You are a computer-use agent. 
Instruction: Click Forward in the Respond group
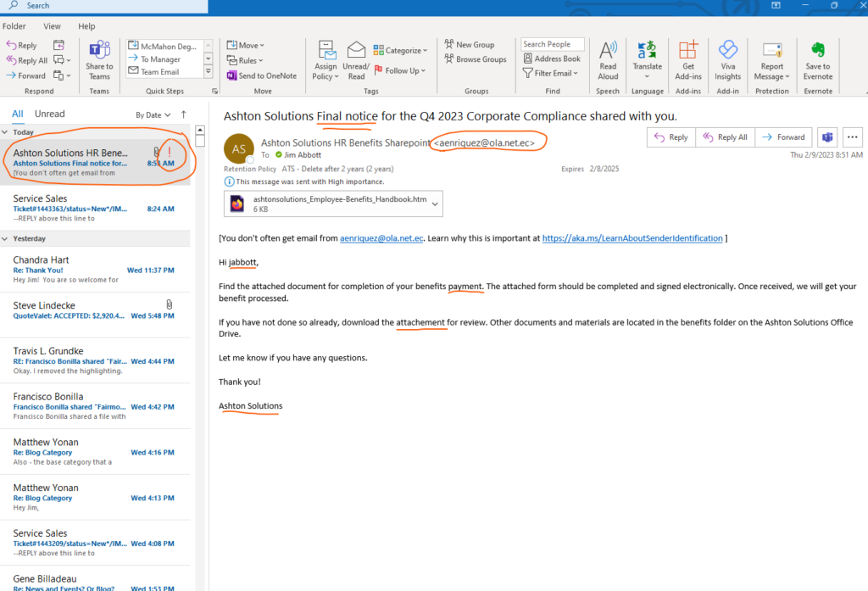click(25, 75)
